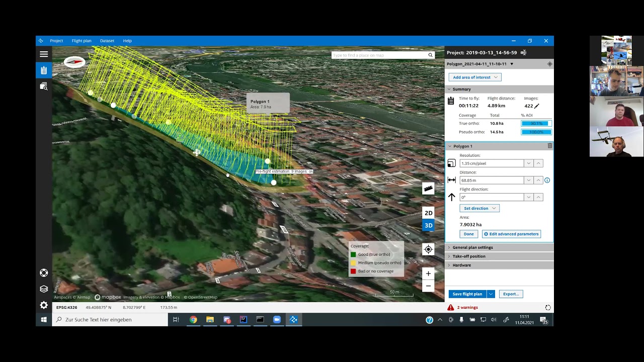Open the Help menu

(127, 41)
